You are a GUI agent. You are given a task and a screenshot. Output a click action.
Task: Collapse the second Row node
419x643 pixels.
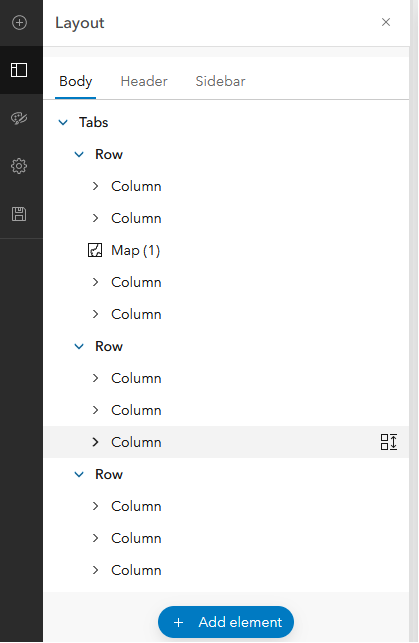point(79,347)
